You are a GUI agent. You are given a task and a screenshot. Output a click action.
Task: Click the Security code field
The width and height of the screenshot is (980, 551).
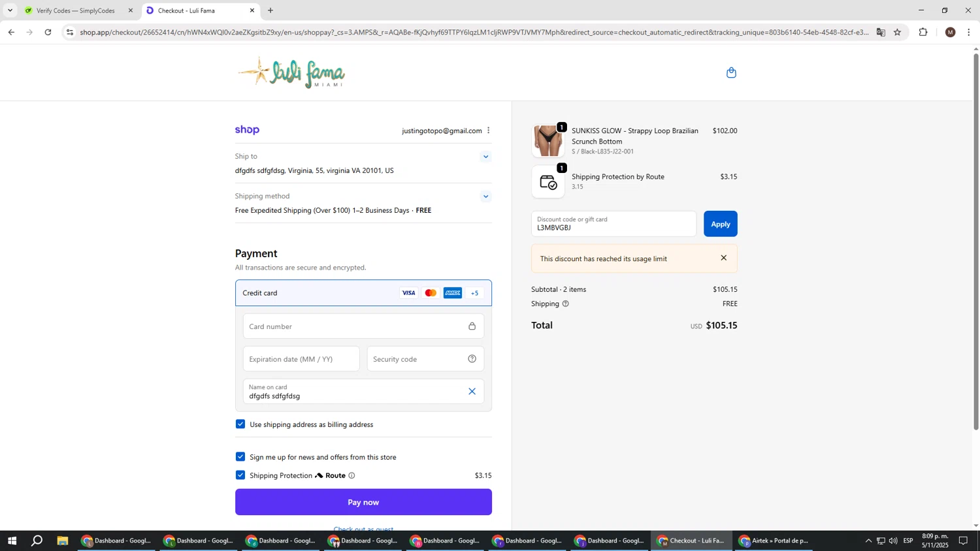[x=425, y=359]
